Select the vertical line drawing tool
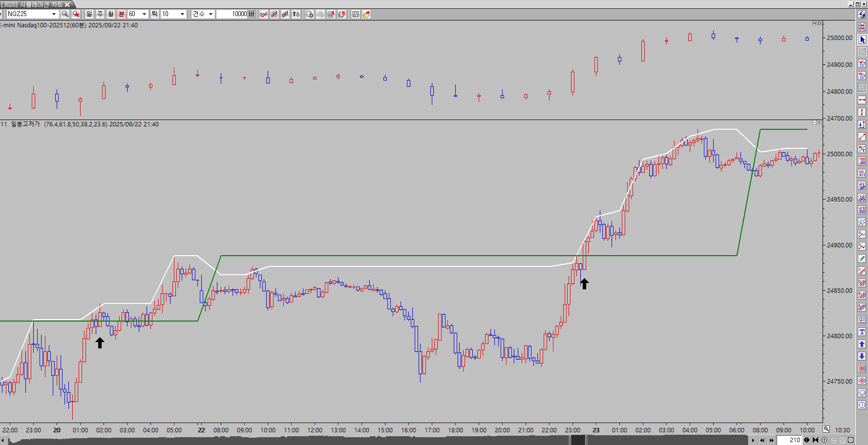 [x=862, y=112]
